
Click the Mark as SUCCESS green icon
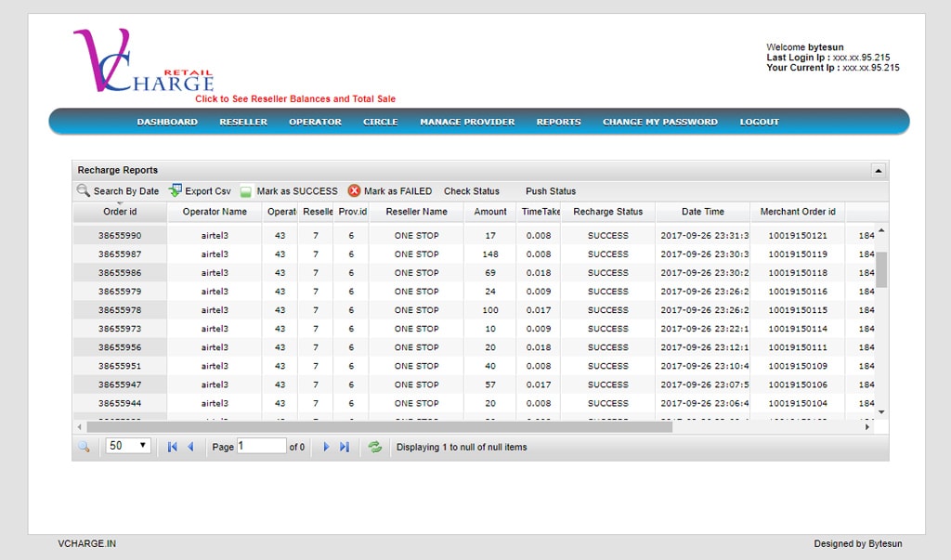(245, 191)
